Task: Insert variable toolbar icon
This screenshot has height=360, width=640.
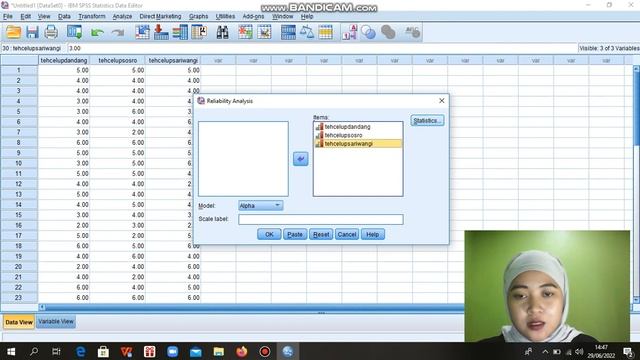Action: point(264,32)
